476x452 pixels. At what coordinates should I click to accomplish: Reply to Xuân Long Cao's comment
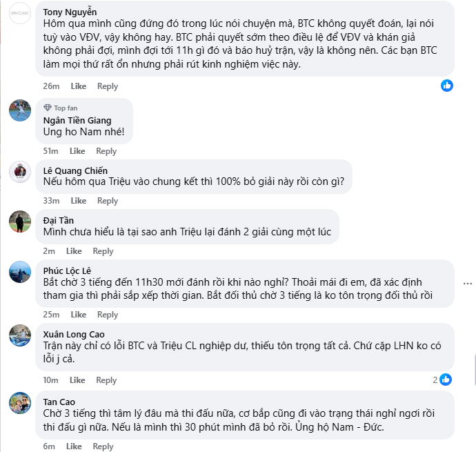[107, 380]
